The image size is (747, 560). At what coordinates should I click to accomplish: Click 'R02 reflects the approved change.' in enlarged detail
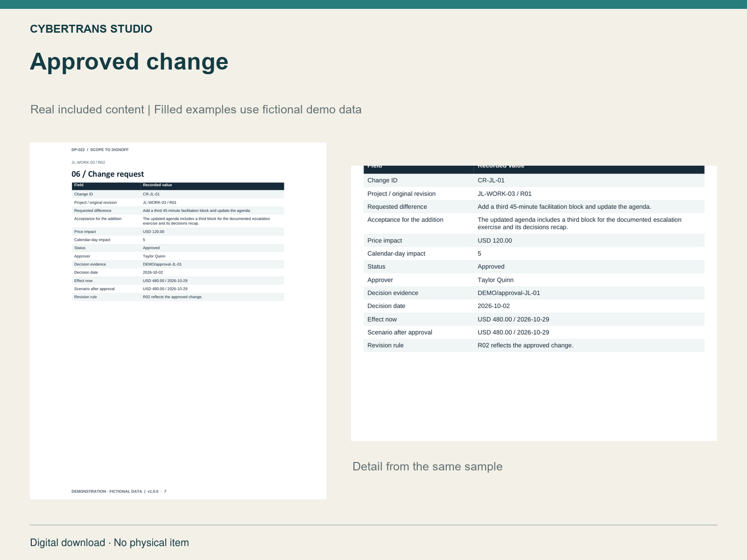(526, 346)
